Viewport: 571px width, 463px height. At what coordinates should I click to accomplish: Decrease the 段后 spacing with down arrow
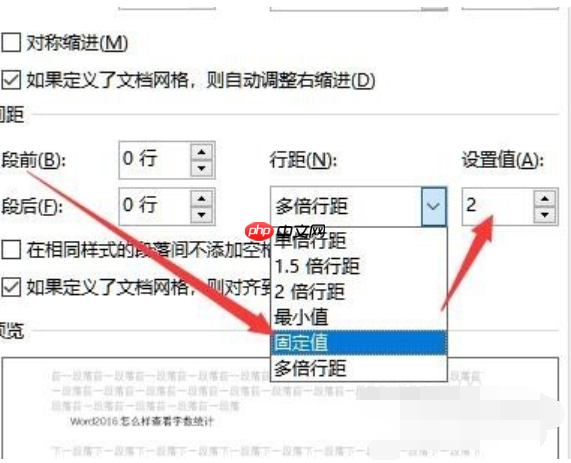(201, 215)
